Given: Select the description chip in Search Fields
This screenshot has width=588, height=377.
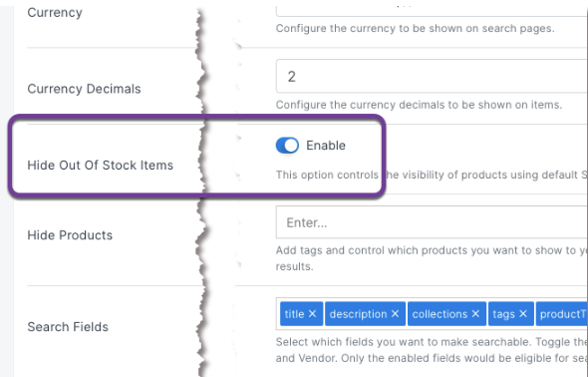Looking at the screenshot, I should click(358, 313).
